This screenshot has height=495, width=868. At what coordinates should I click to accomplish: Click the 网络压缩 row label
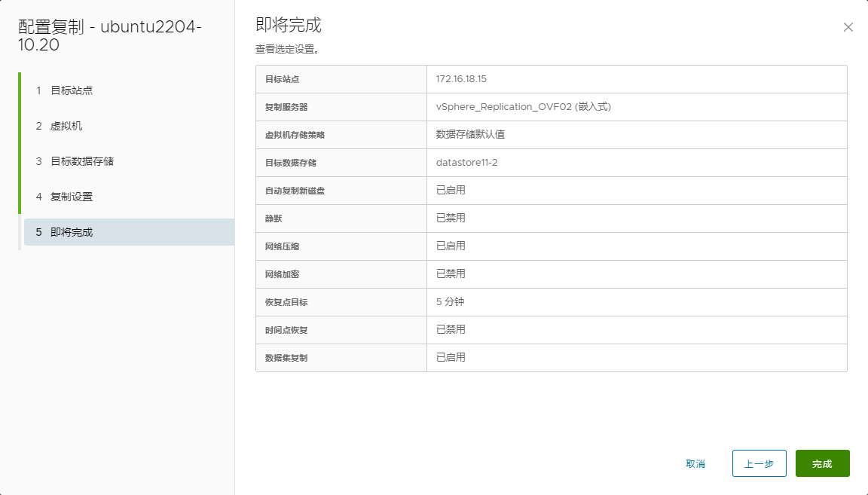[282, 246]
